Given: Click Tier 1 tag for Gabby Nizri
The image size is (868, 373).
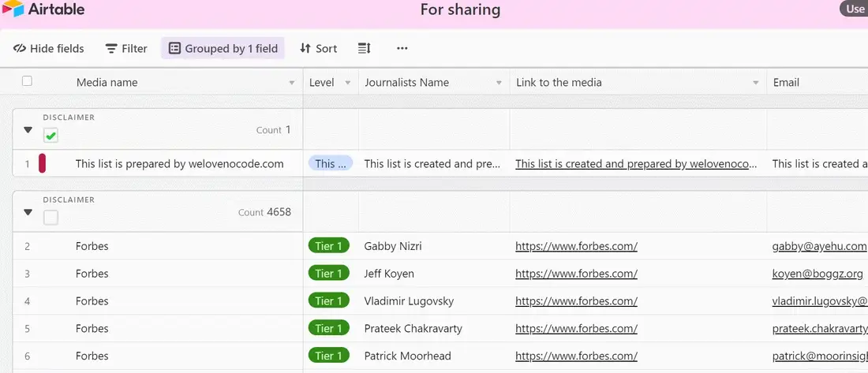Looking at the screenshot, I should point(329,246).
